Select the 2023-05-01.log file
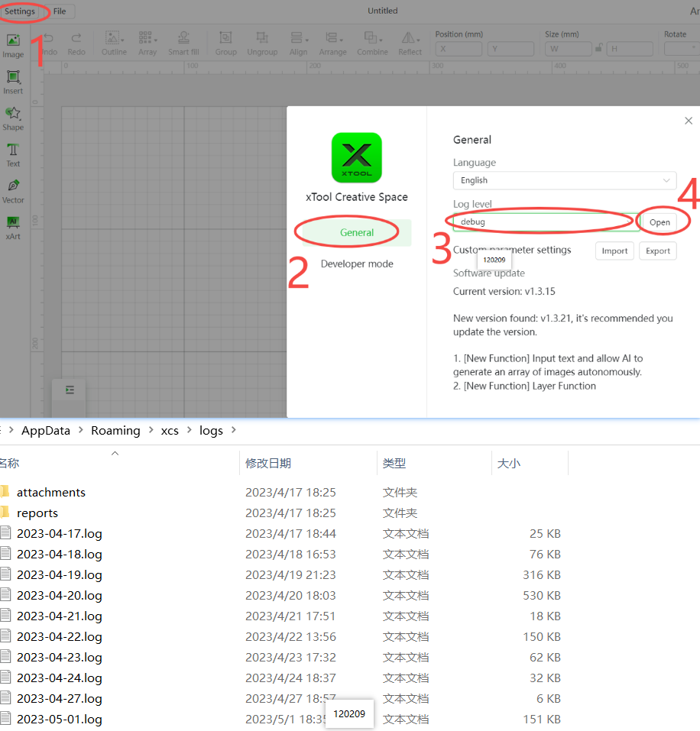700x731 pixels. point(60,720)
